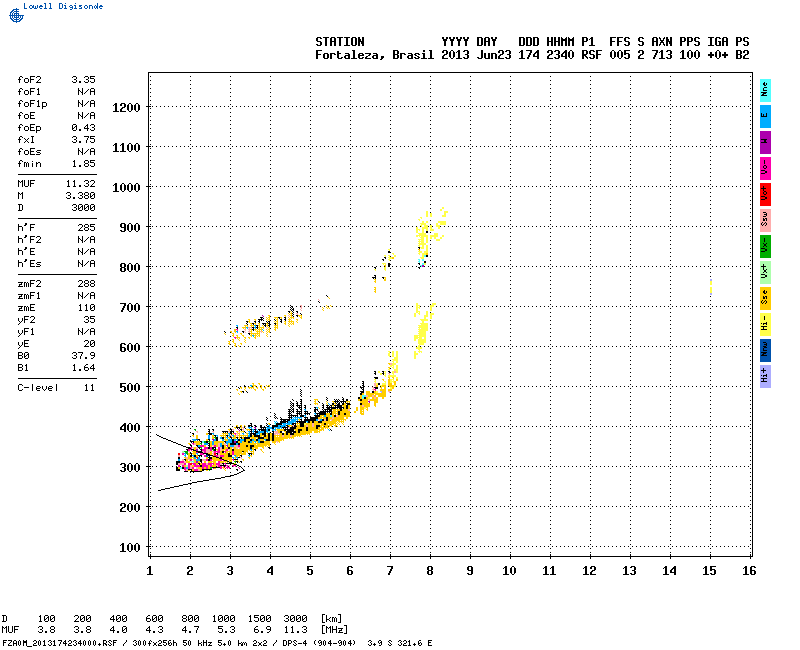Click the station name Fortaleza, Brasil
The width and height of the screenshot is (800, 650).
click(374, 55)
